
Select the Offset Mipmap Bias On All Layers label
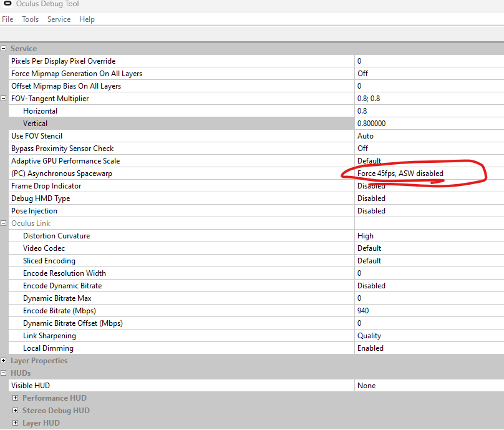[66, 86]
